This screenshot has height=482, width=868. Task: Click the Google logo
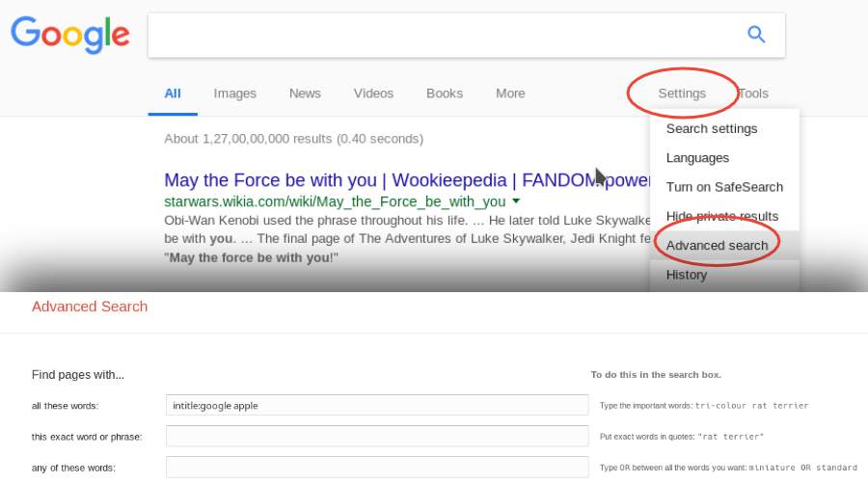[69, 35]
